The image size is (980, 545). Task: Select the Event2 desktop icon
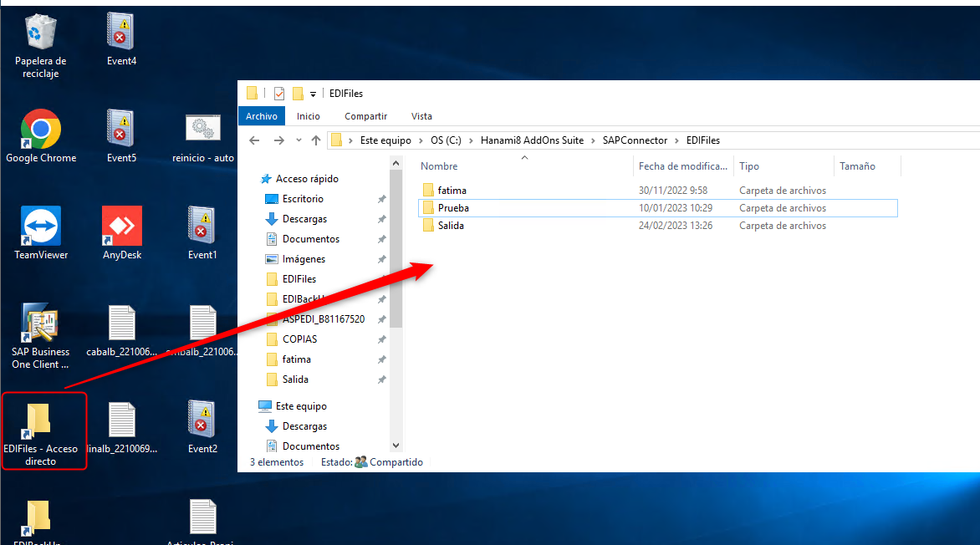click(x=202, y=427)
